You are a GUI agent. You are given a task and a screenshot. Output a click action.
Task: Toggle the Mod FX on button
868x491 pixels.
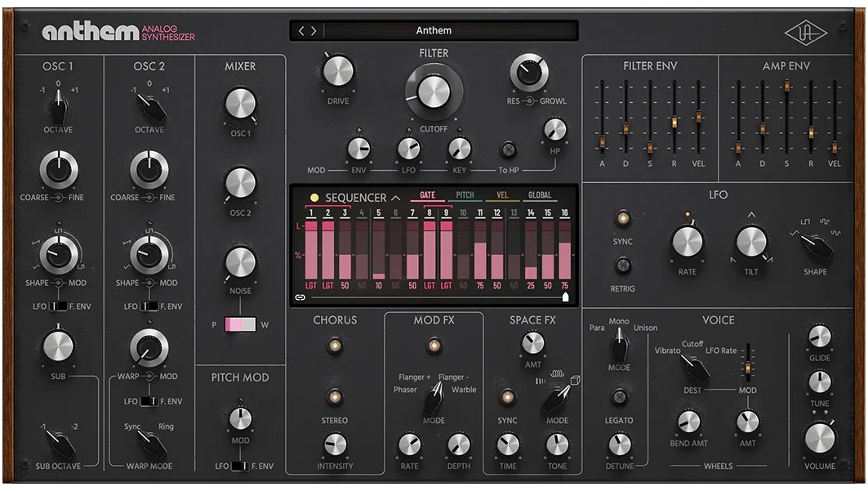[x=434, y=346]
